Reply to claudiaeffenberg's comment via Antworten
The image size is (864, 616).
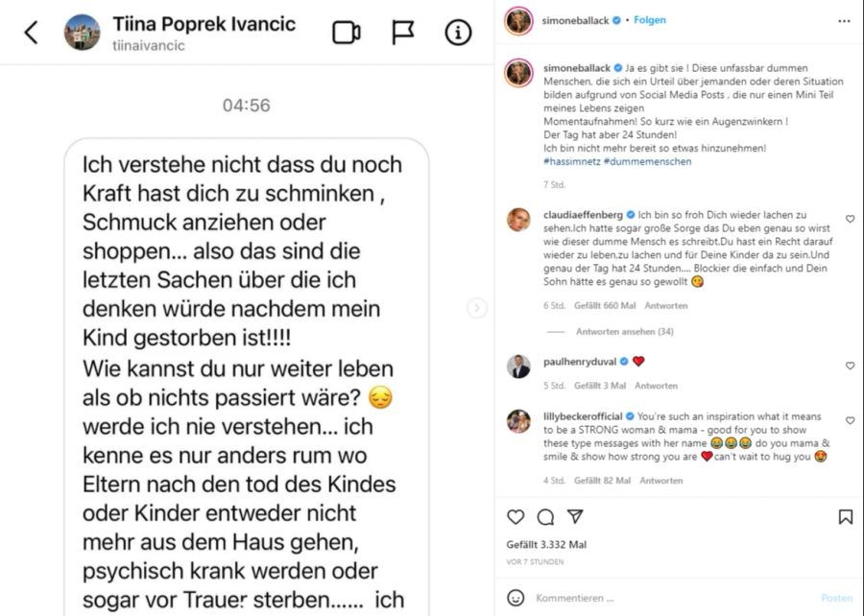pos(666,305)
